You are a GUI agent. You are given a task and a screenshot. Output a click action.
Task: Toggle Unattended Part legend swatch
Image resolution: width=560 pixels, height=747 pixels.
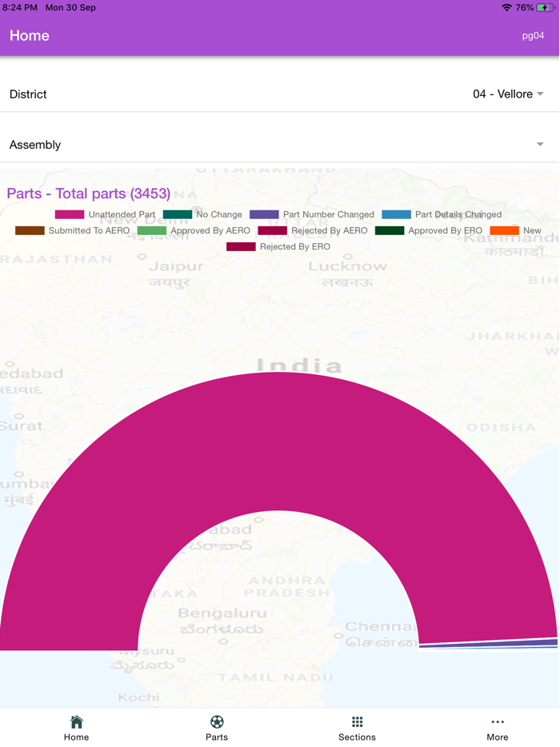(x=70, y=214)
